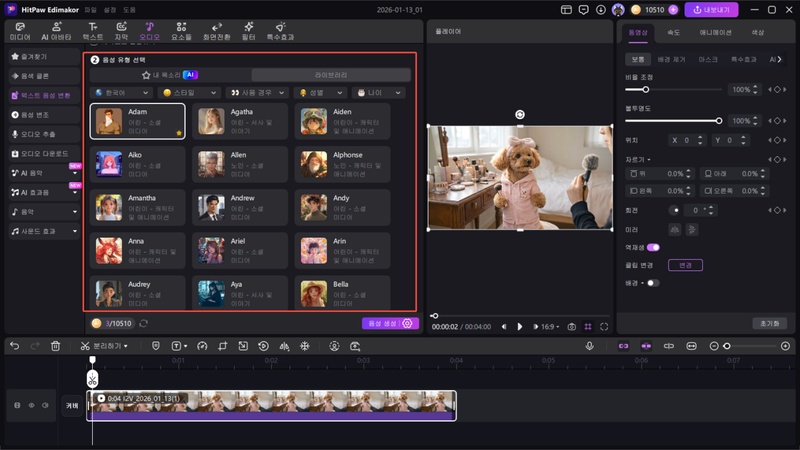Enter fullscreen preview mode
This screenshot has width=800, height=450.
click(x=604, y=327)
